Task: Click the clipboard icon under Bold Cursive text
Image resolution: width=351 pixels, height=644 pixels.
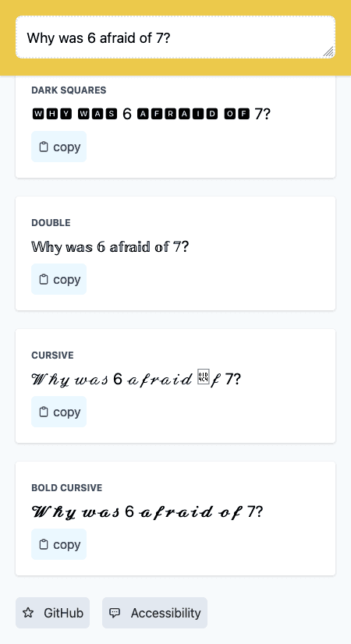Action: pyautogui.click(x=44, y=545)
